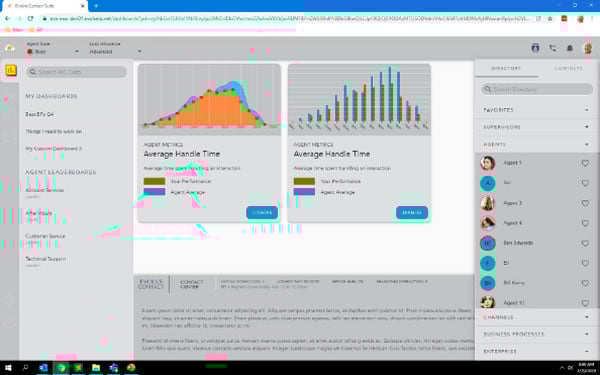The height and width of the screenshot is (375, 600).
Task: Click blue button on bar chart card
Action: 412,212
